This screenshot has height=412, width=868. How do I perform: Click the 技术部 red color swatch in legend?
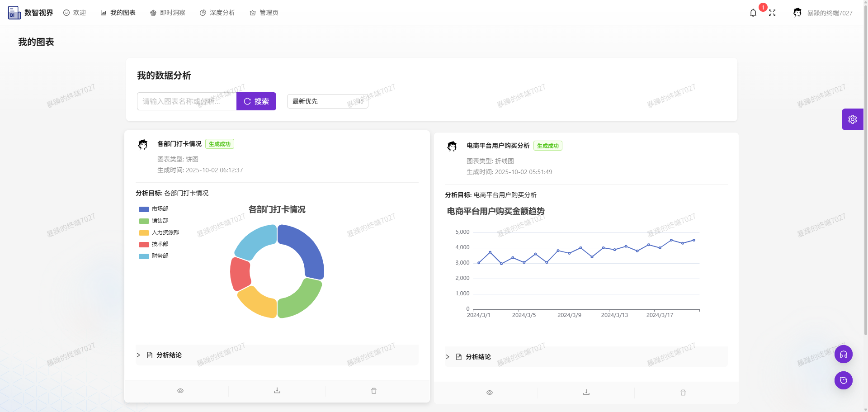[x=143, y=244]
